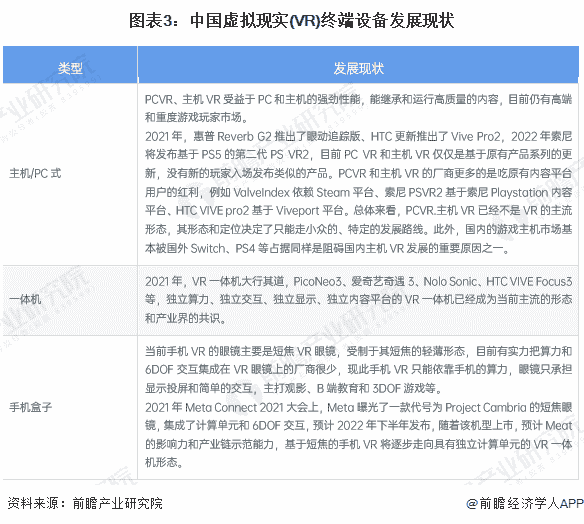Viewport: 584px width, 524px height.
Task: Click the line mentioning PicoNeo3 and Nolo Sonic
Action: pos(358,281)
